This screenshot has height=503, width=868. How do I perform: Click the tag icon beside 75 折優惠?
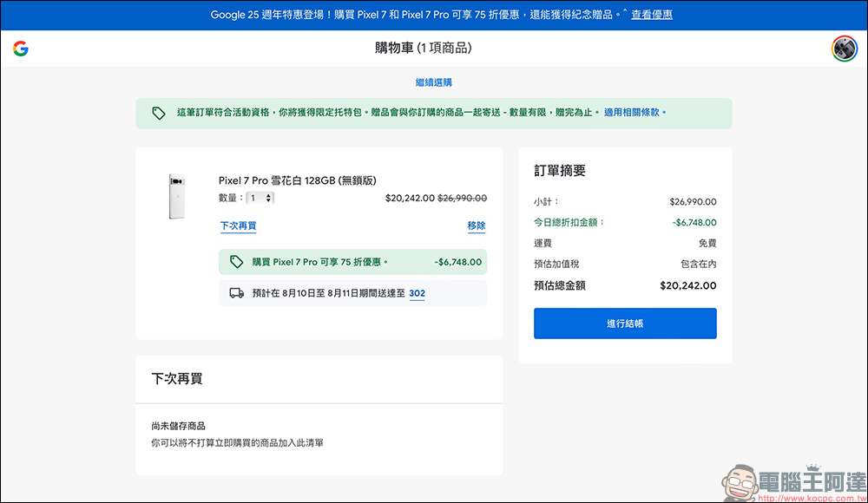point(236,262)
